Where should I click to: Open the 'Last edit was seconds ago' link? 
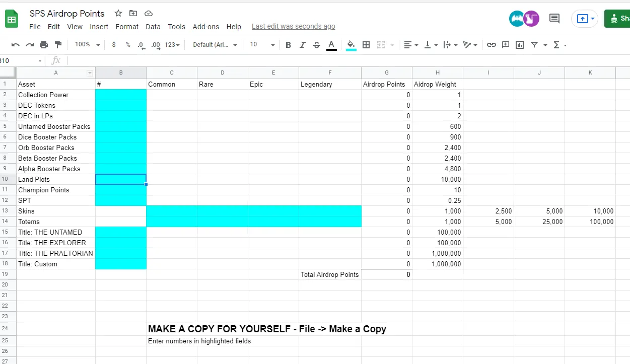(x=294, y=26)
